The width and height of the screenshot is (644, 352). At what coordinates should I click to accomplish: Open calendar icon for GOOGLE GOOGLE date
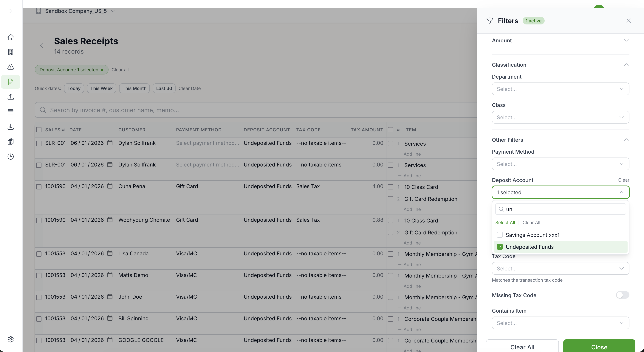coord(110,340)
